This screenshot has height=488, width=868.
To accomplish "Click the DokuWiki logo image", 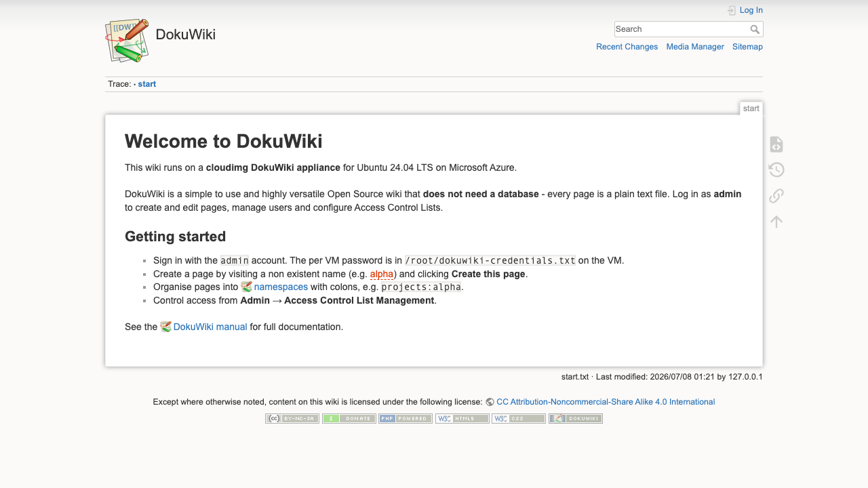I will [127, 41].
